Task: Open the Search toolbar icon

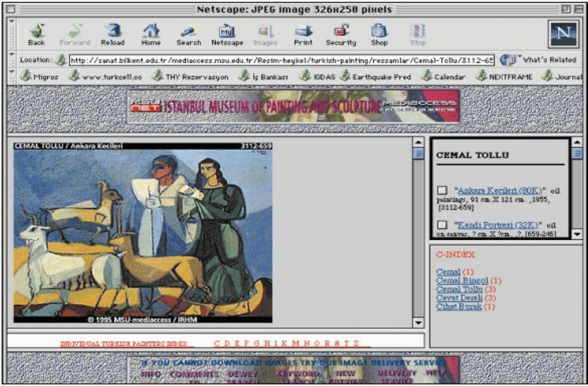Action: pos(189,35)
